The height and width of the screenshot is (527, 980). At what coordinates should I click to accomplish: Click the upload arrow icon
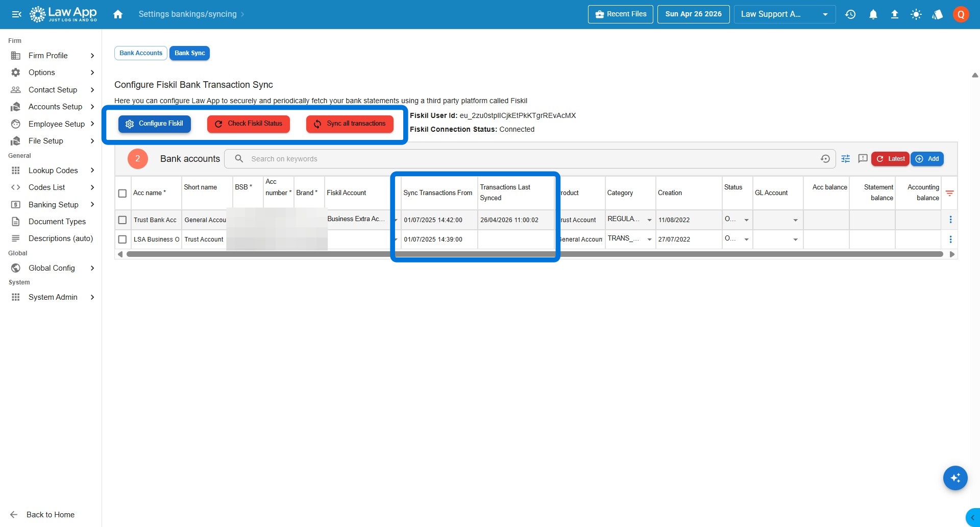point(895,14)
